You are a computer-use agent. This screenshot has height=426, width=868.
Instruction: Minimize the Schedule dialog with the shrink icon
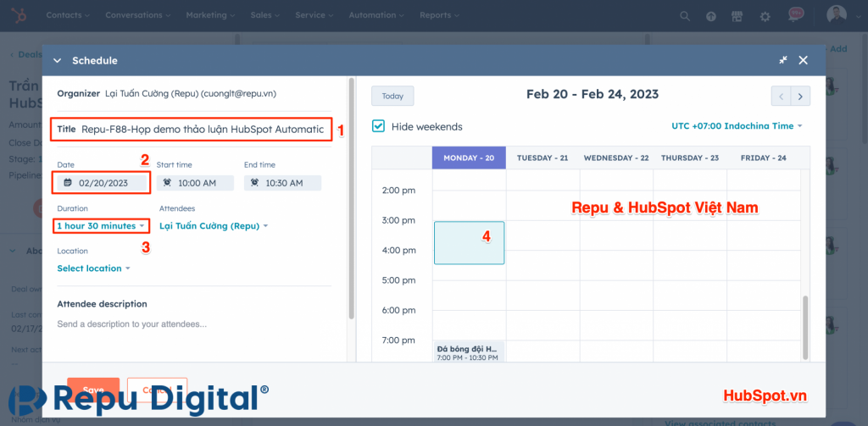[x=783, y=60]
